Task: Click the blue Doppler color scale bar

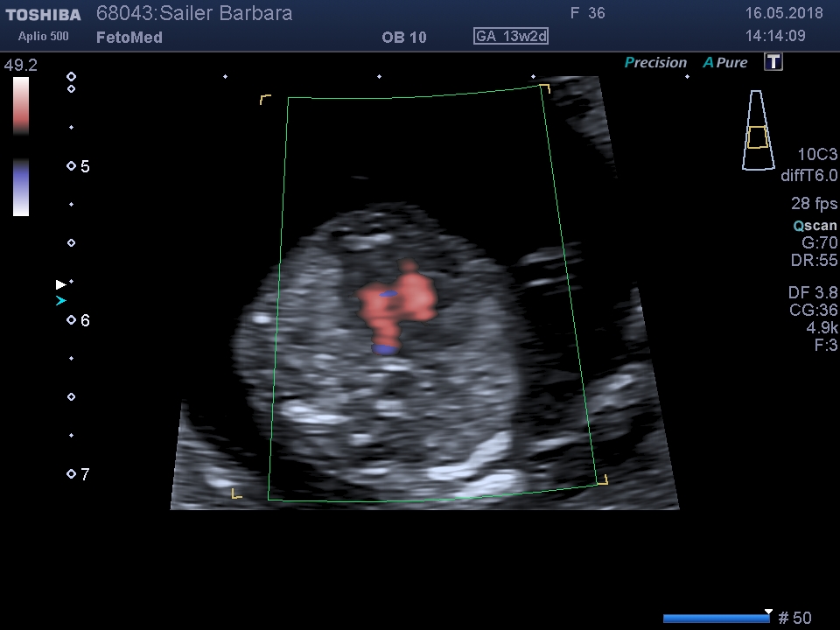Action: click(x=21, y=187)
